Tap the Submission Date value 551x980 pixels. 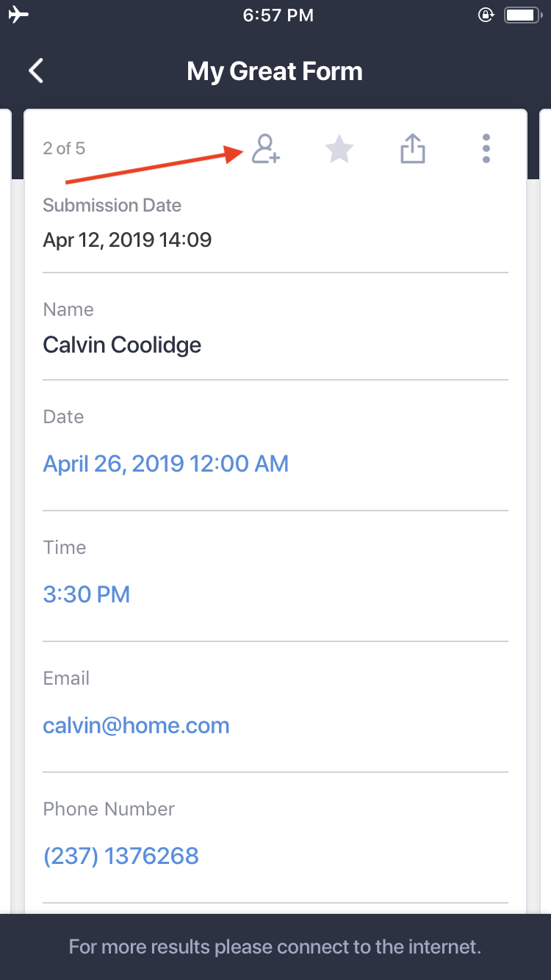tap(127, 239)
